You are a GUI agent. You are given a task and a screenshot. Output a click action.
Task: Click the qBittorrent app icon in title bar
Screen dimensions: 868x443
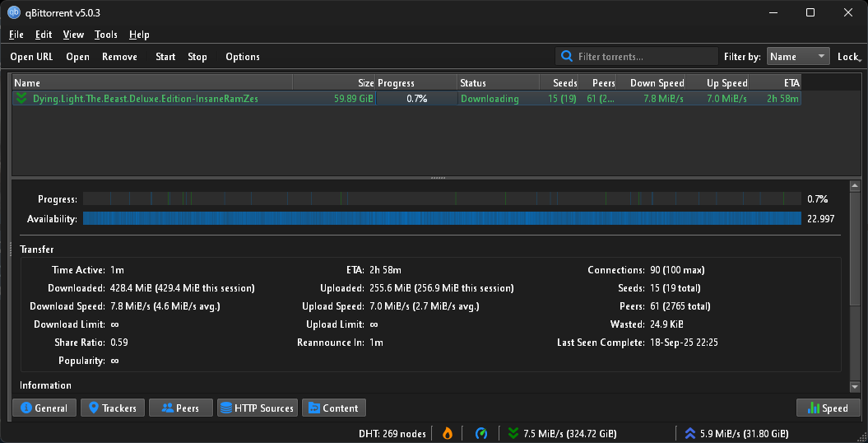point(14,12)
